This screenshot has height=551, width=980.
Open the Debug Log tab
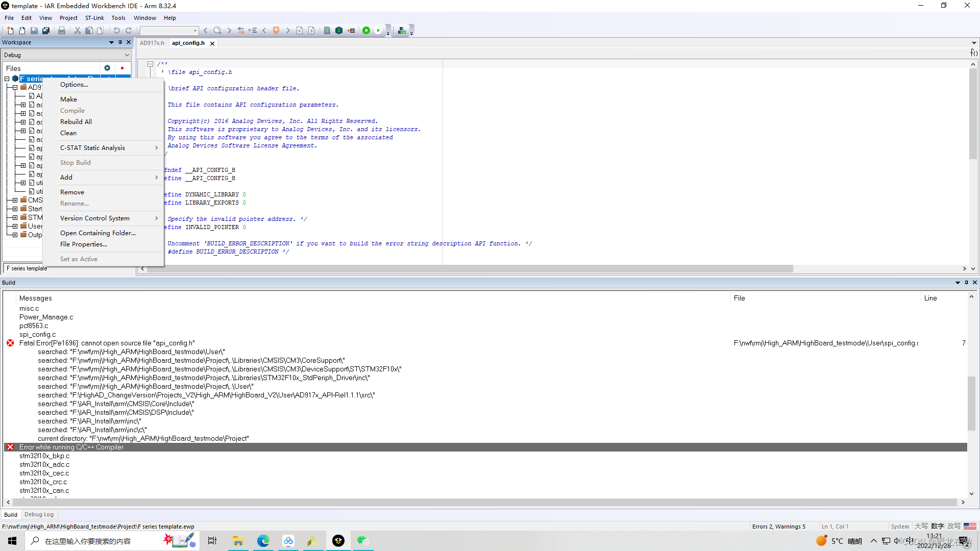click(39, 514)
